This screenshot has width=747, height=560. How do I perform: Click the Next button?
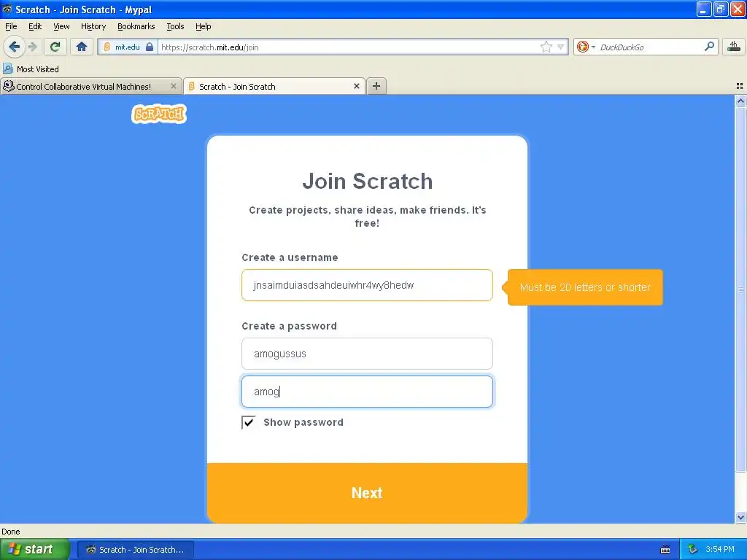click(367, 493)
